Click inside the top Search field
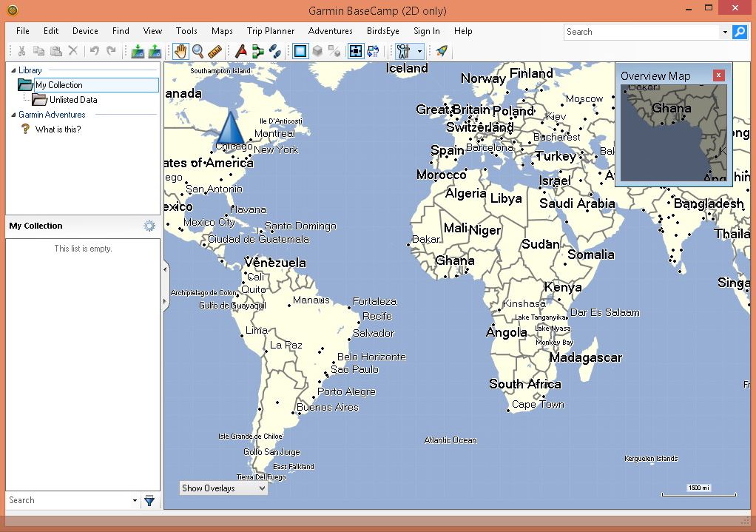756x532 pixels. pyautogui.click(x=642, y=32)
